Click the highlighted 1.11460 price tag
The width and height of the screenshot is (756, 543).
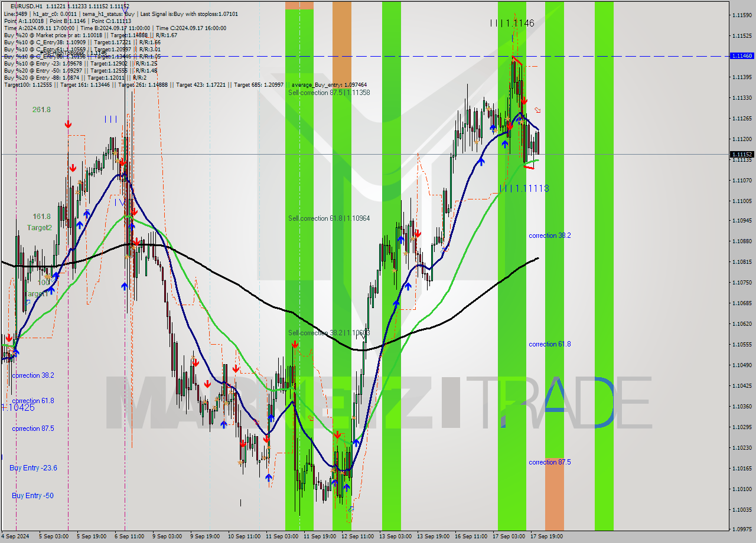point(742,55)
